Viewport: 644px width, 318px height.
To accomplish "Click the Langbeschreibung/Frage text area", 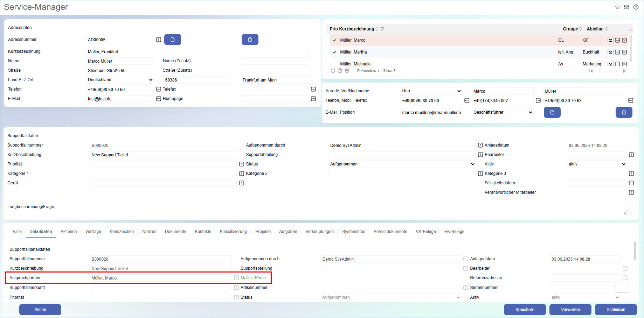I will tap(358, 206).
